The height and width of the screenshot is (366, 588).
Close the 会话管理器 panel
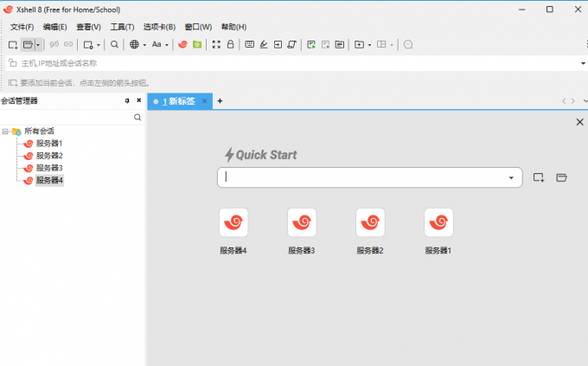[138, 100]
